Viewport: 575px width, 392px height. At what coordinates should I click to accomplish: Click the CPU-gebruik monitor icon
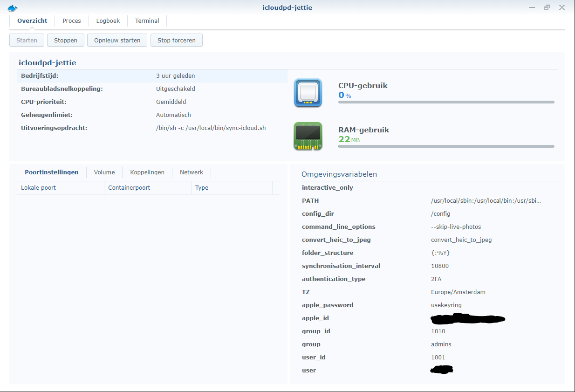308,93
